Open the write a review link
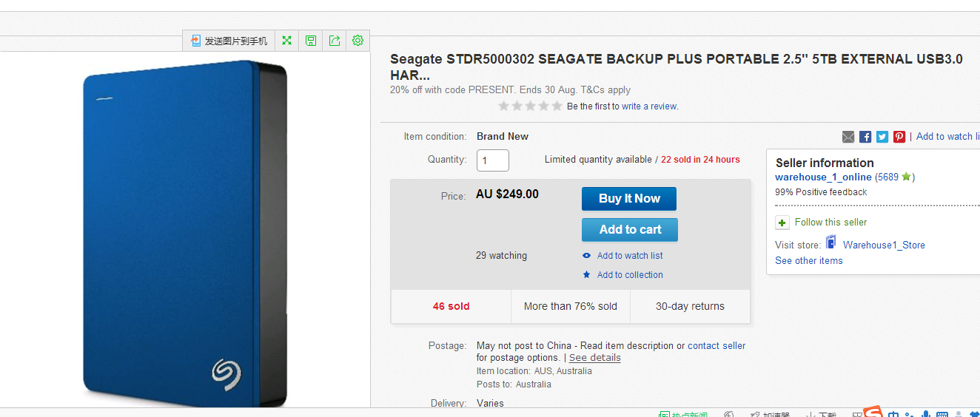 coord(649,106)
